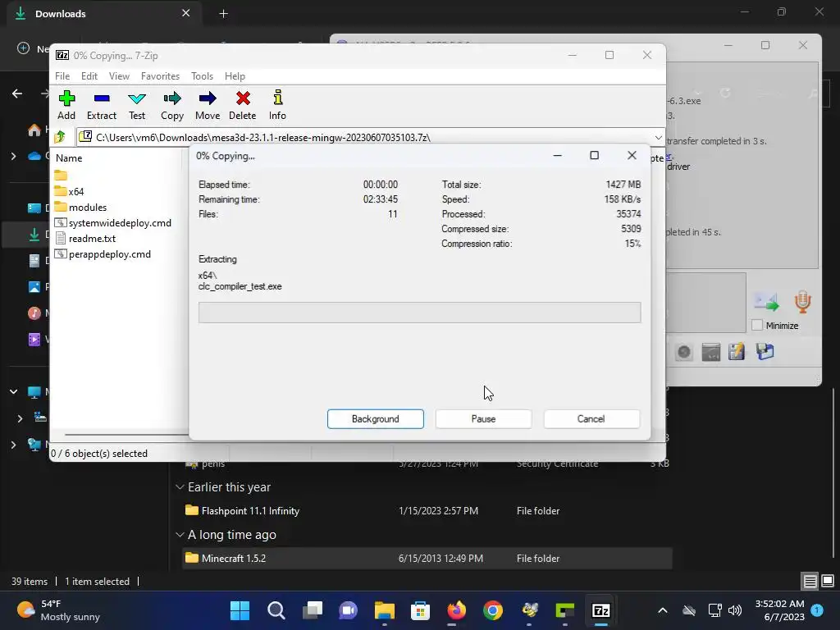The height and width of the screenshot is (630, 840).
Task: Click the Info toolbar icon in 7-Zip
Action: [277, 105]
